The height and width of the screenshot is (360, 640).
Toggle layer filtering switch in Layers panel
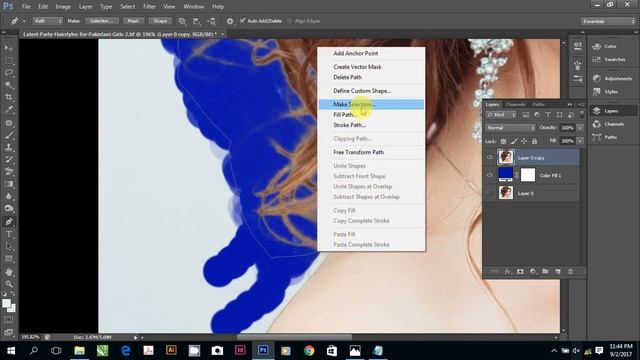[582, 115]
